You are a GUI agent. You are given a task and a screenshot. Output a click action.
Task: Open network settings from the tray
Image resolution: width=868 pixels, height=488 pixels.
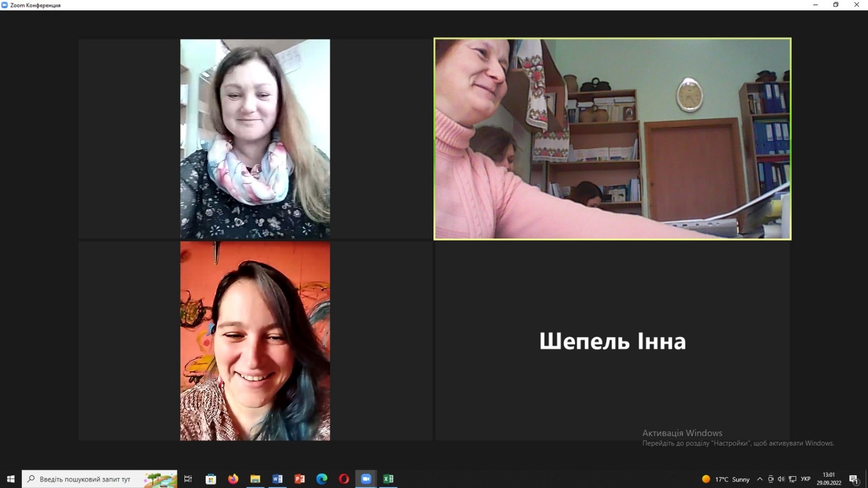tap(793, 479)
